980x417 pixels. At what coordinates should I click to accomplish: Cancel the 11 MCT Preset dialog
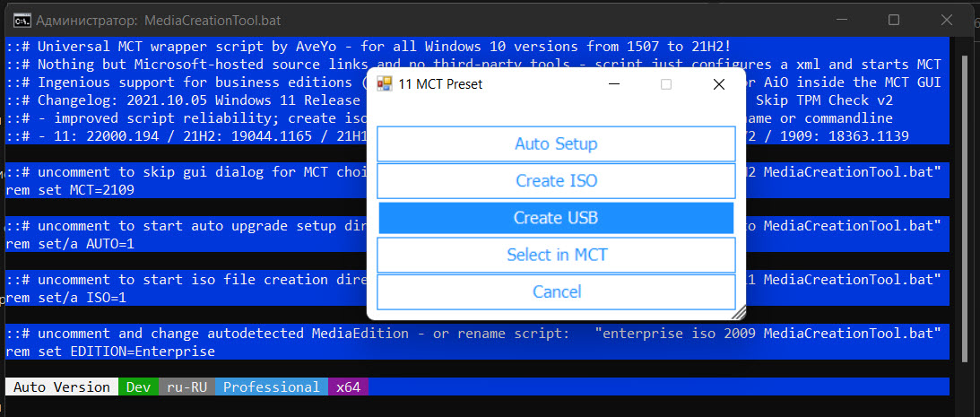pos(556,291)
